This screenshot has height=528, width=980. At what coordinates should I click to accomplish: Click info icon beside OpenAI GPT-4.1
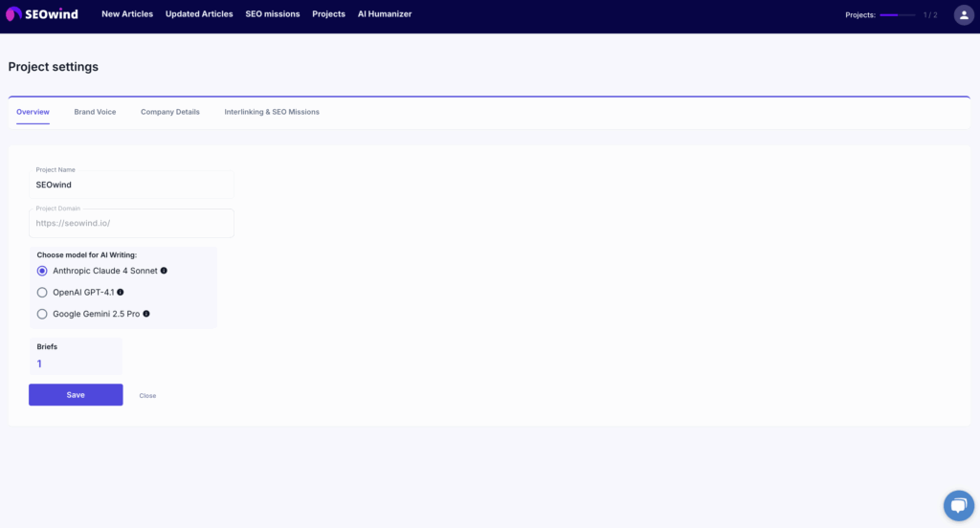pos(121,293)
